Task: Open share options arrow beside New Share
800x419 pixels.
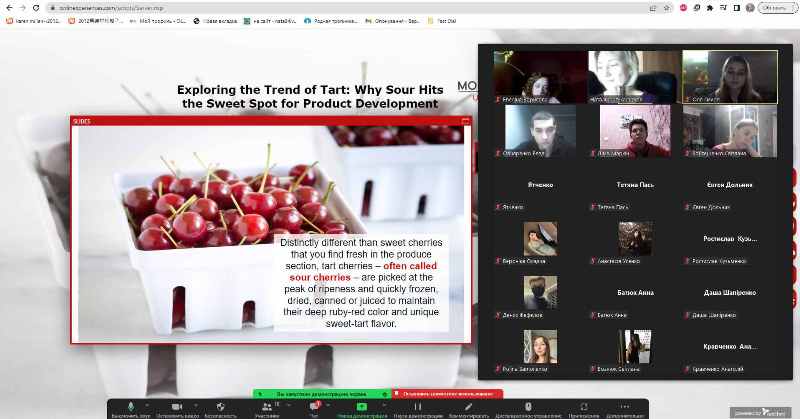Action: pyautogui.click(x=383, y=405)
